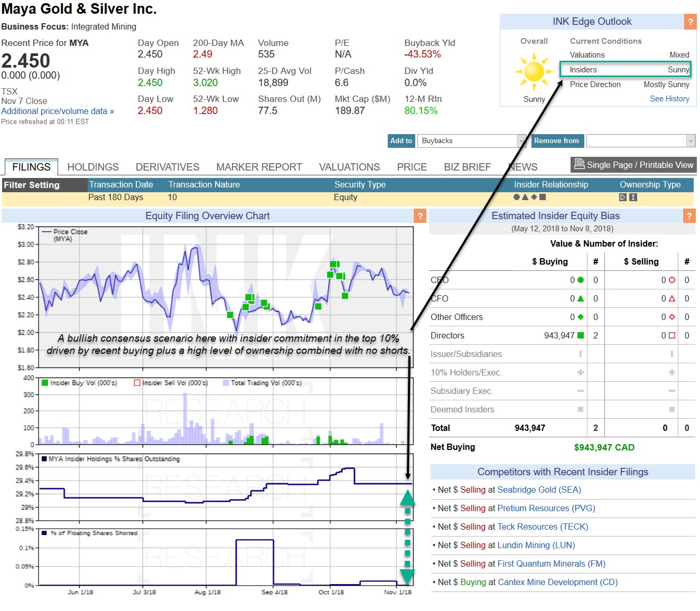Open the Cantex Mine Development (CD) link
Viewport: 700px width, 611px height.
(558, 582)
